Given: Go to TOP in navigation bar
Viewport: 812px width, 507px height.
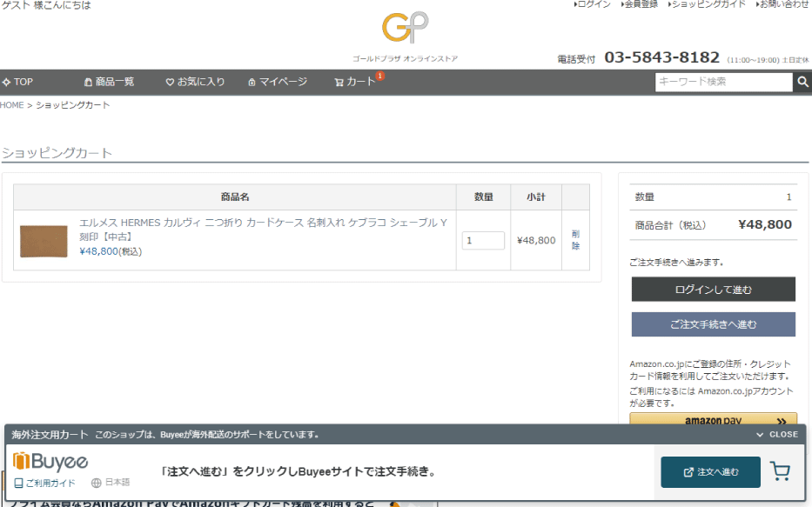Looking at the screenshot, I should click(x=18, y=82).
